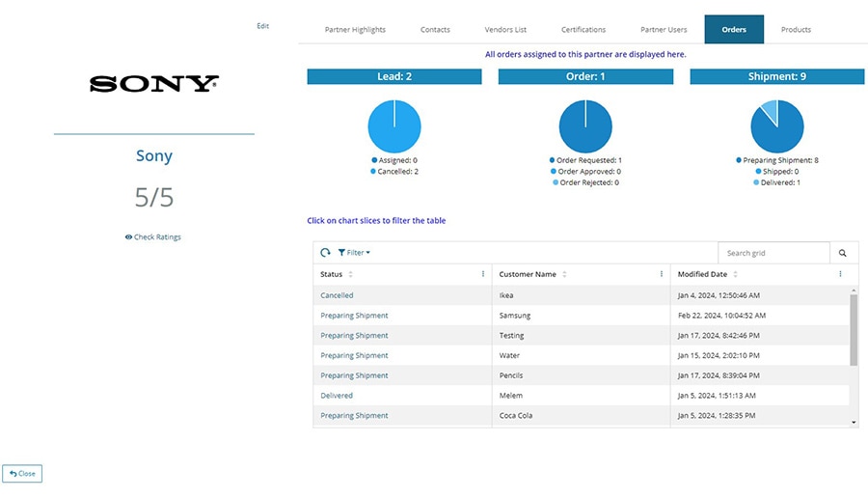Click date Jan 4, 2024, 12:50:46 AM
868x498 pixels.
(719, 295)
